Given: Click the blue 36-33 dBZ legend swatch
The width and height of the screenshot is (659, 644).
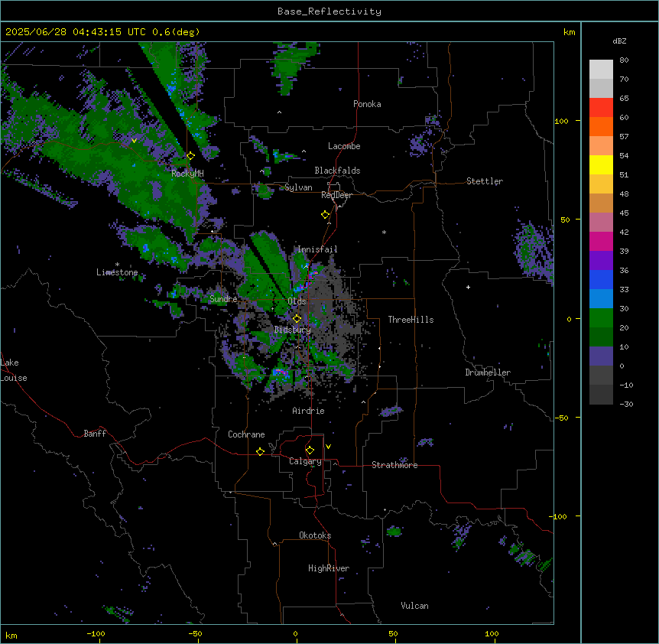Looking at the screenshot, I should tap(601, 279).
